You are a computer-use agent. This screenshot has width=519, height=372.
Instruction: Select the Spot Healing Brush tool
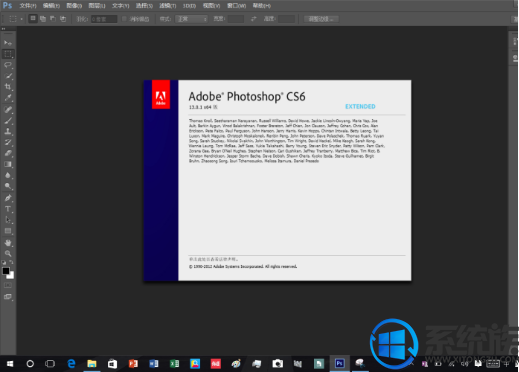(8, 109)
